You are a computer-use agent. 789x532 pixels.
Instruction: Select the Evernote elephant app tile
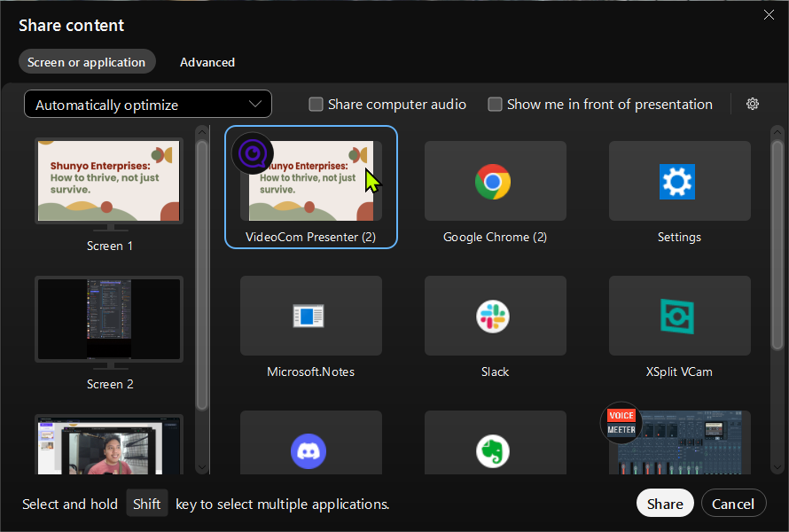pyautogui.click(x=496, y=443)
